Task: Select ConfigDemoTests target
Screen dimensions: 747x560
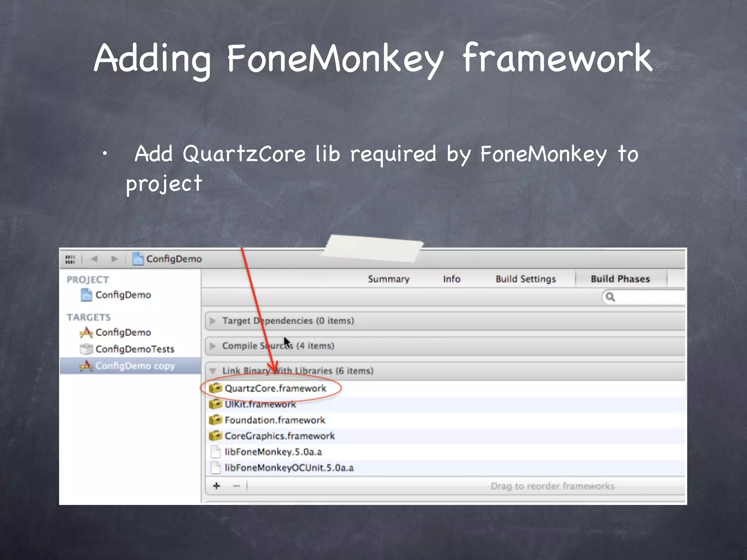Action: tap(135, 349)
